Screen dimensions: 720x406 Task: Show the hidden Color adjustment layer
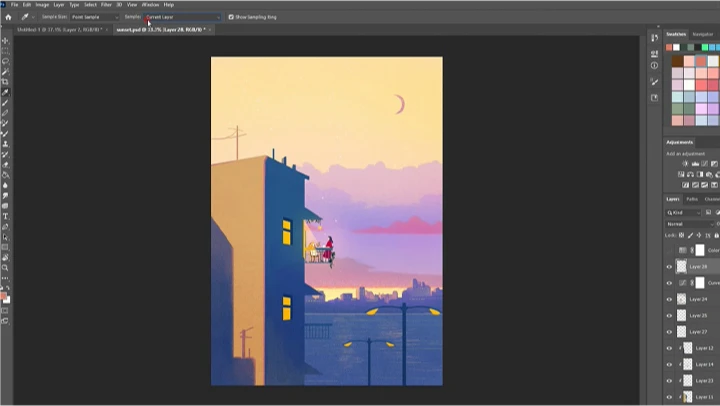pyautogui.click(x=669, y=250)
